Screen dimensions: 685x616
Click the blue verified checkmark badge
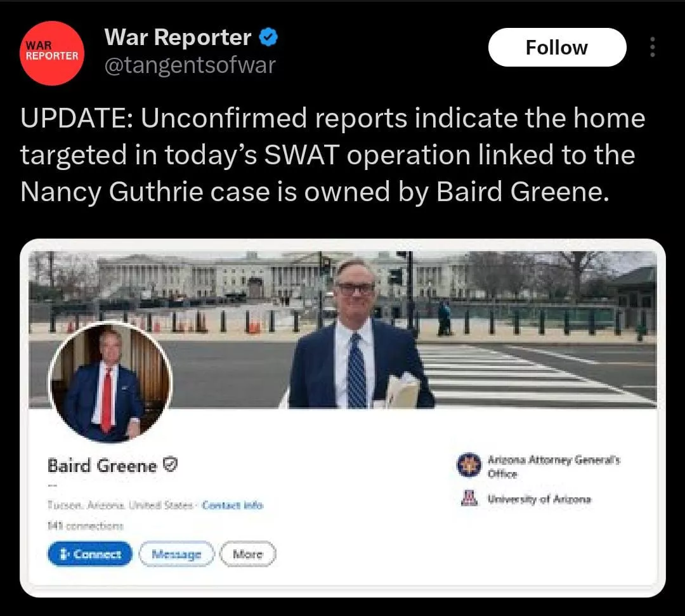[268, 37]
